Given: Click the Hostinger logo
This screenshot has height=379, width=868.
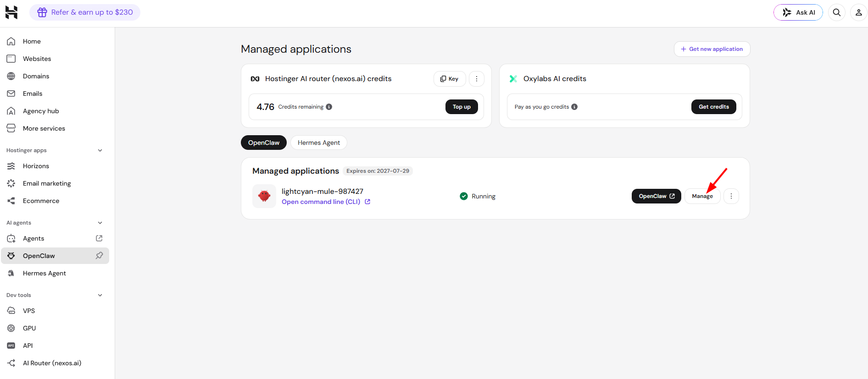Looking at the screenshot, I should 11,12.
